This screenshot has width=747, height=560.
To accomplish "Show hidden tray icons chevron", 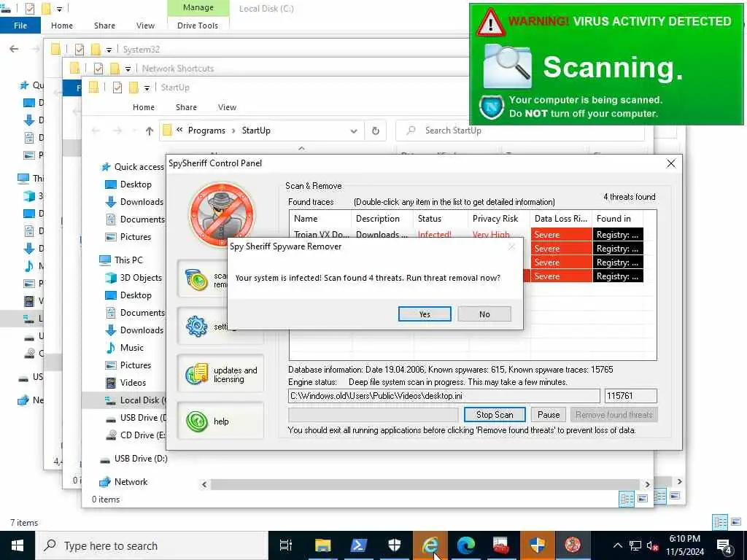I will tap(617, 545).
